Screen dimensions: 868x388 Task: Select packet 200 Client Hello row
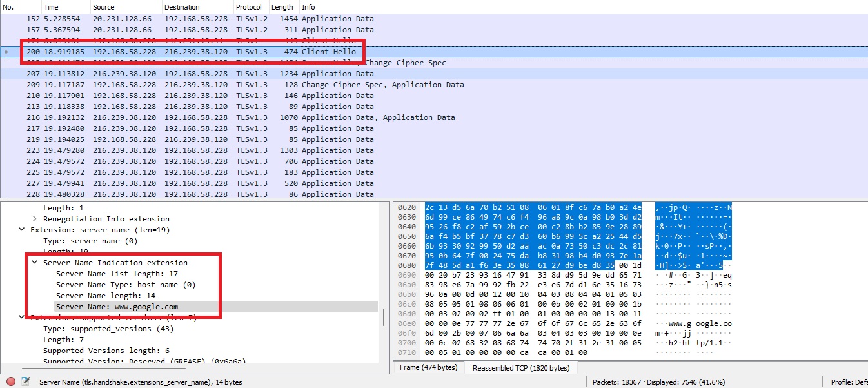tap(434, 52)
